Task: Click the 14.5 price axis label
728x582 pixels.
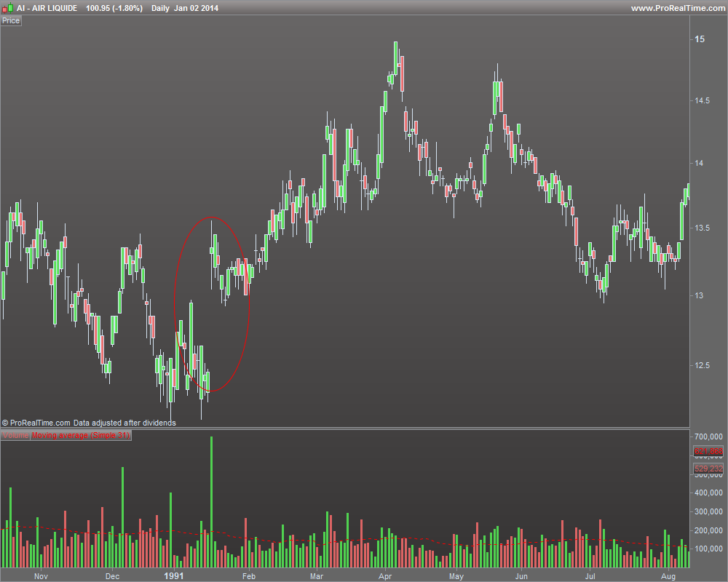Action: [x=702, y=100]
